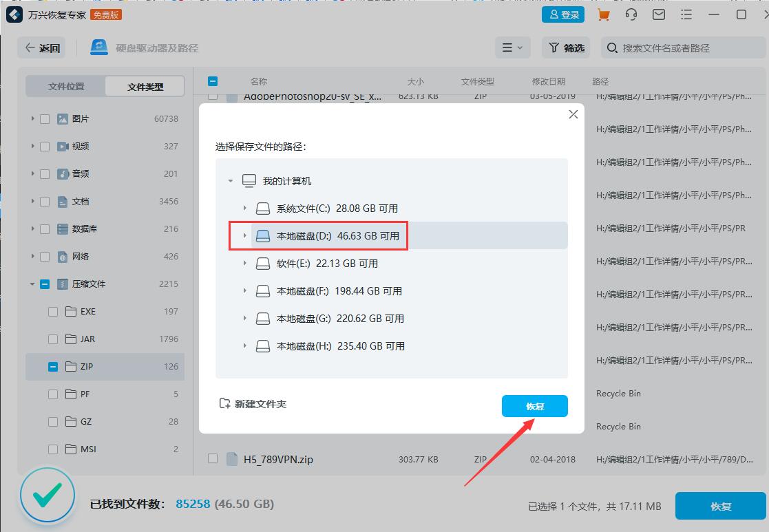This screenshot has height=532, width=769.
Task: Click the shopping cart icon in title bar
Action: [x=604, y=14]
